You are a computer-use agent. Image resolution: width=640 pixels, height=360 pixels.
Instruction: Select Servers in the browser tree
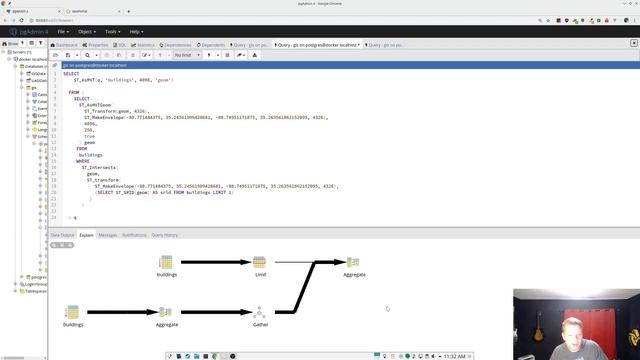point(22,52)
